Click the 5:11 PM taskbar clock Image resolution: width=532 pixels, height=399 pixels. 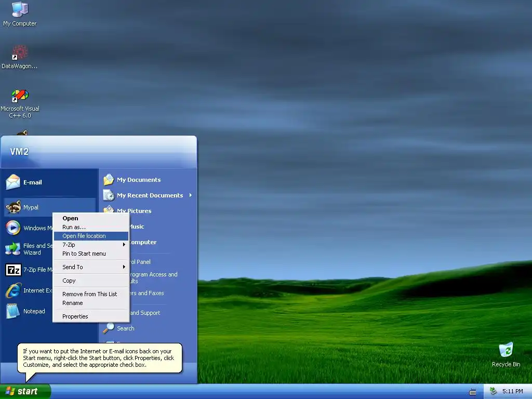tap(513, 391)
